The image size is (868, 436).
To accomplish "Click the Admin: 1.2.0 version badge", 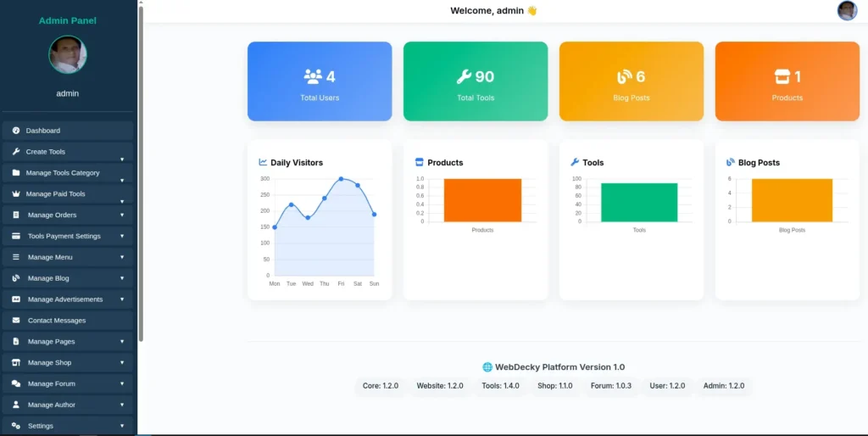I will pyautogui.click(x=724, y=386).
